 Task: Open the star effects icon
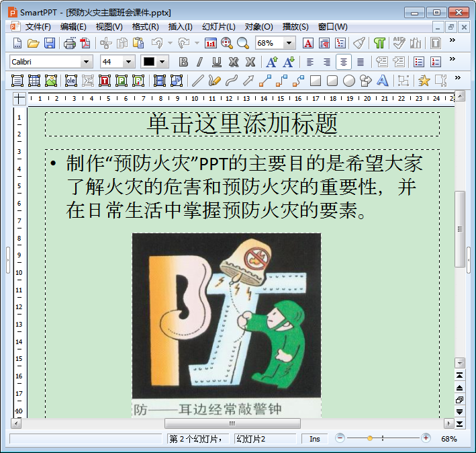pyautogui.click(x=424, y=81)
